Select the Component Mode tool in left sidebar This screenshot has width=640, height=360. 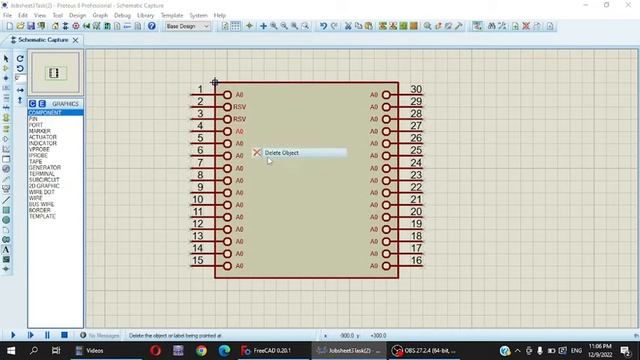pos(6,68)
